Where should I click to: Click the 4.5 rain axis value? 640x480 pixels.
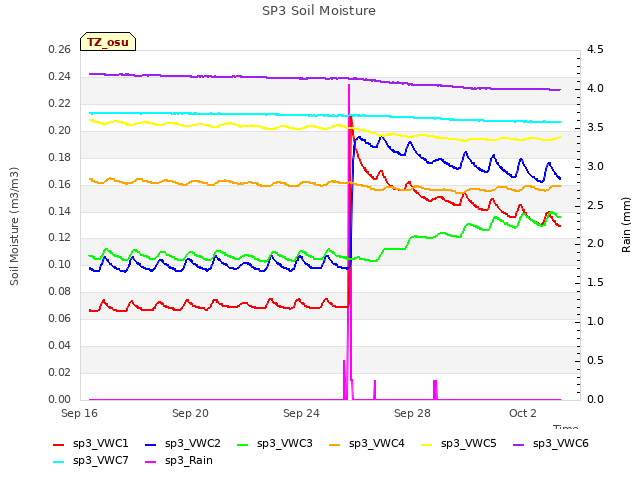click(x=595, y=49)
